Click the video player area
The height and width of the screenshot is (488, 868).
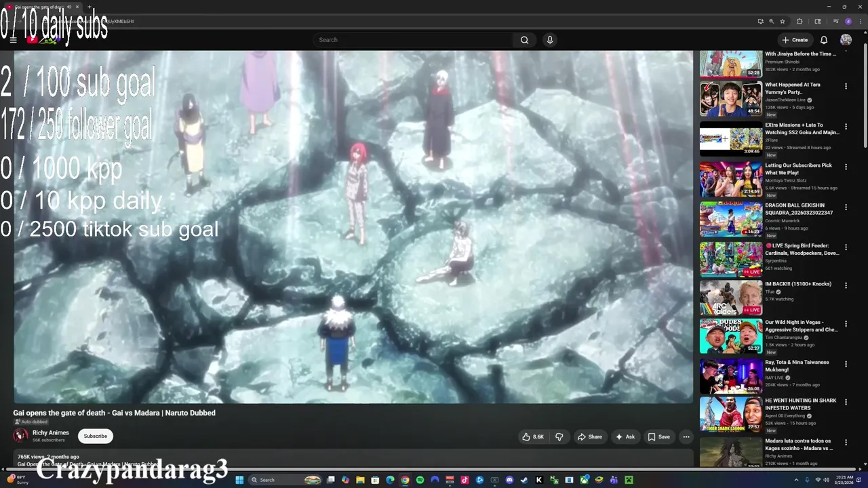353,227
